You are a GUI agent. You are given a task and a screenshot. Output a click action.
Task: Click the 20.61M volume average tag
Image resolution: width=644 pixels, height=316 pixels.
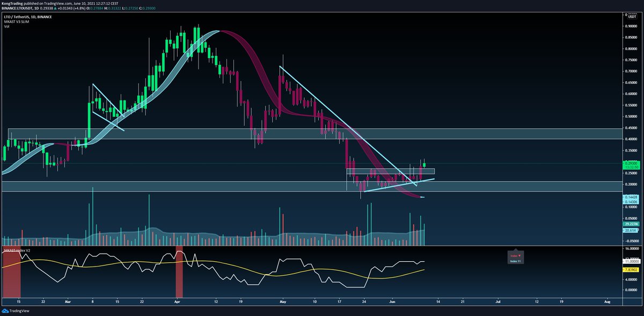pyautogui.click(x=631, y=231)
